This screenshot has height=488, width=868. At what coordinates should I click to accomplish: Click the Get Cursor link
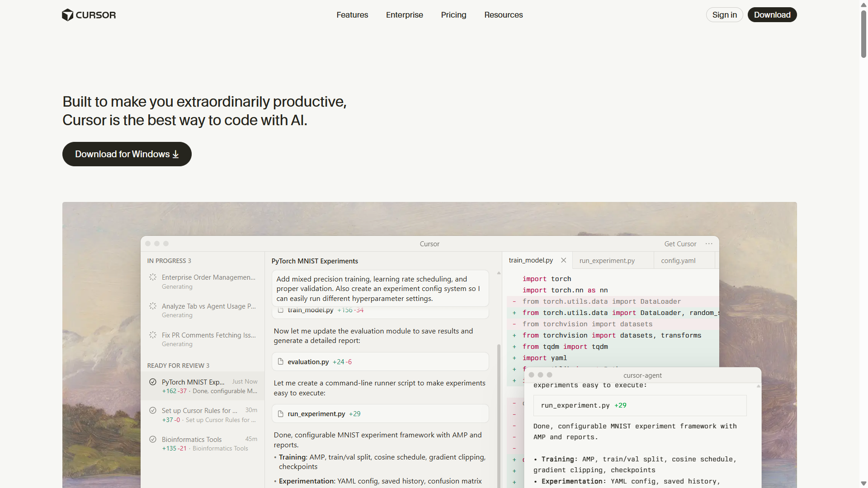coord(680,244)
